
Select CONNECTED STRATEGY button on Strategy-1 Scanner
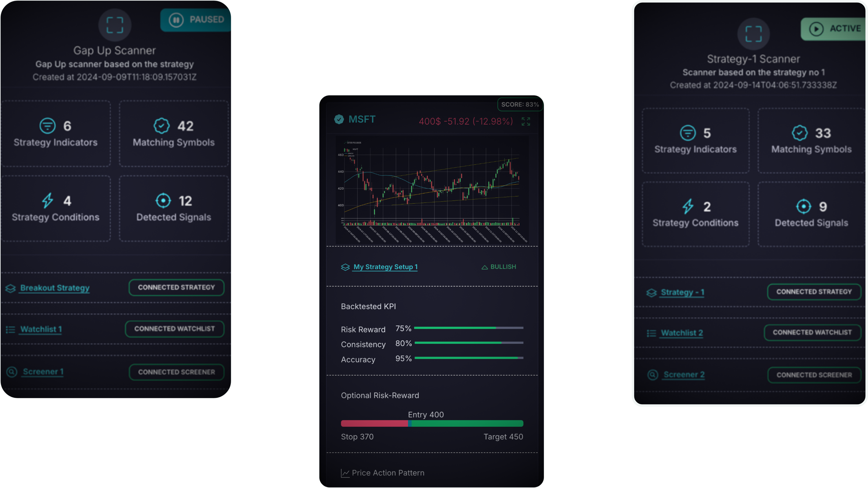(814, 292)
